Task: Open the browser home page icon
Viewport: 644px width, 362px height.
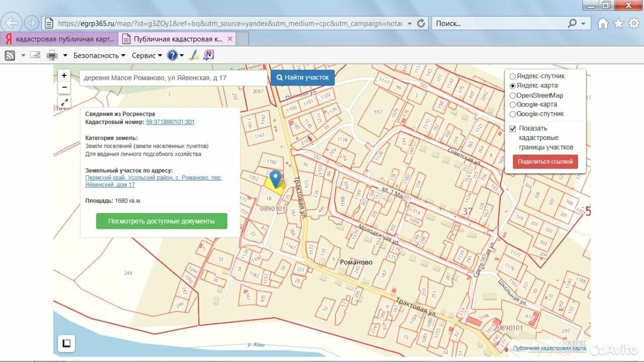Action: point(602,23)
